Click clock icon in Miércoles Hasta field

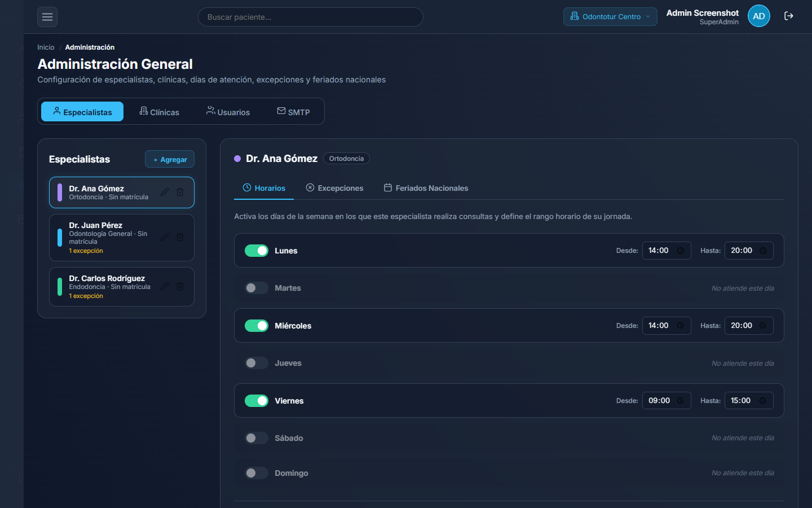coord(763,326)
